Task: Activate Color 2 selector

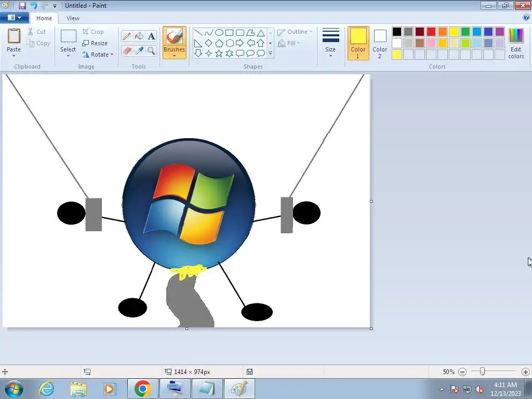Action: 380,43
